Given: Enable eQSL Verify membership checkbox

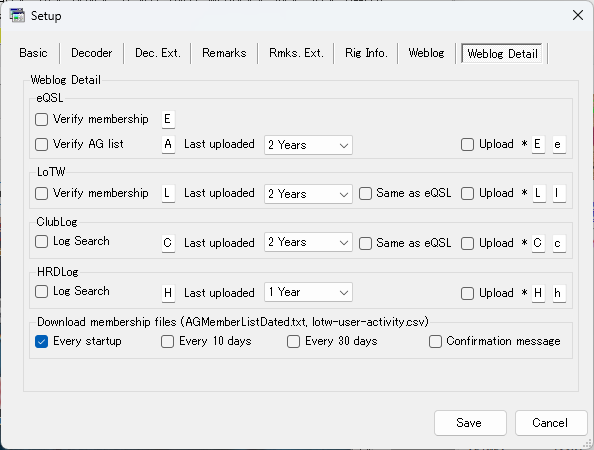Looking at the screenshot, I should click(41, 120).
